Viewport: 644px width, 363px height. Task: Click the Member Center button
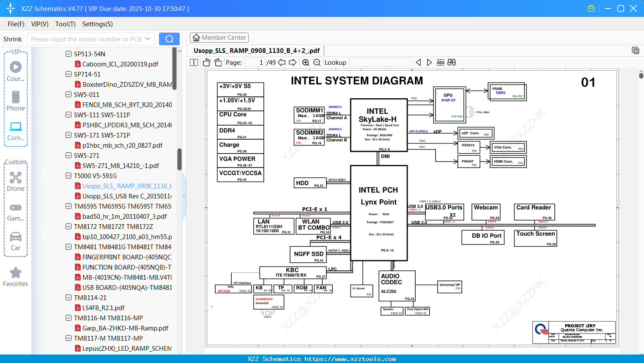(219, 38)
